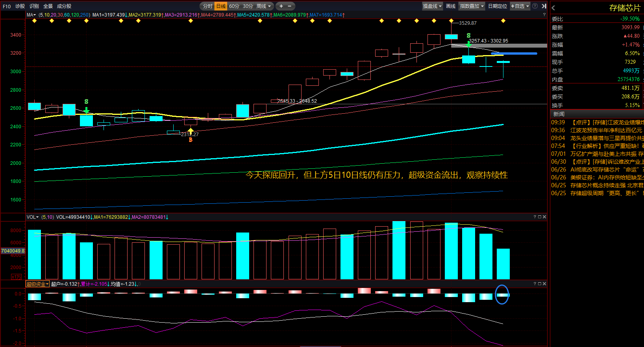
Task: Open 06/30 news 诉讼难改产业
Action: pyautogui.click(x=597, y=162)
